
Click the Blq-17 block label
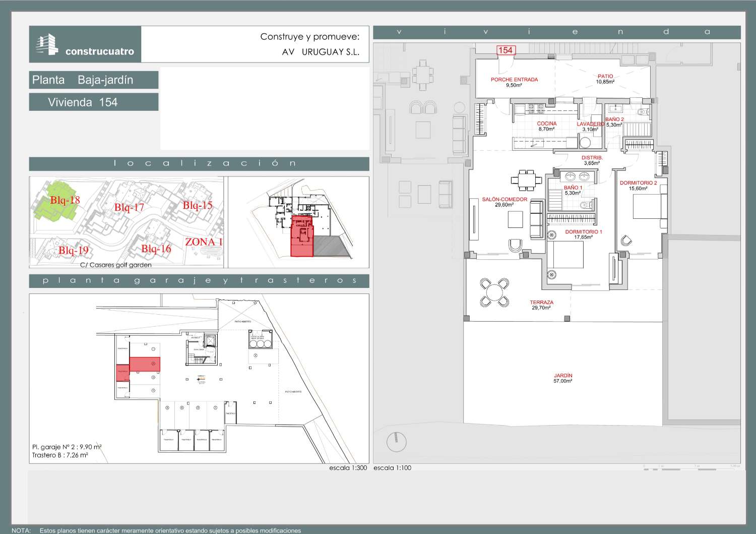(x=129, y=207)
